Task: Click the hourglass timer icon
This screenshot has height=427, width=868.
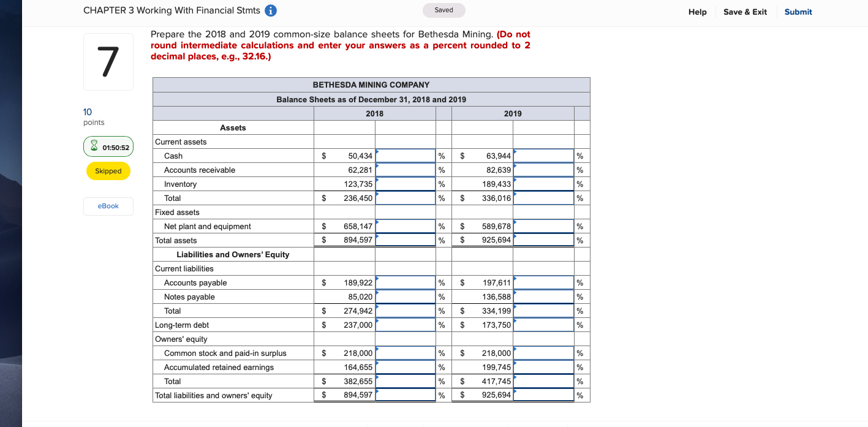Action: click(x=94, y=146)
